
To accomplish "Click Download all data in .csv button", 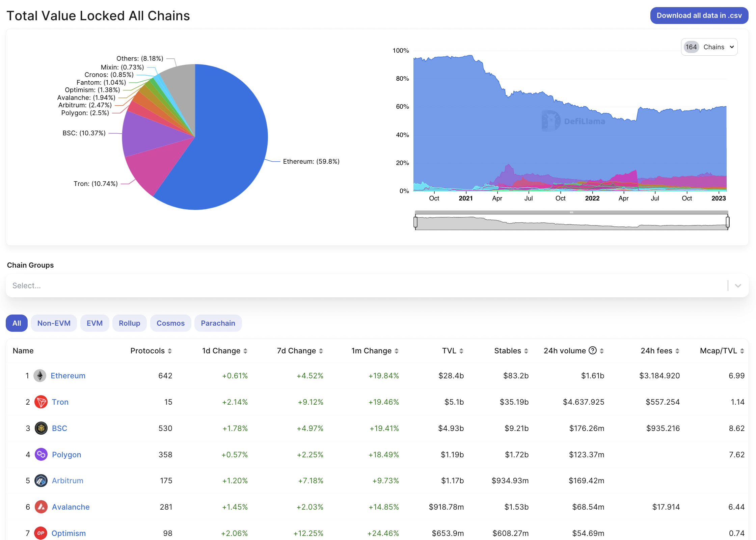I will pyautogui.click(x=699, y=16).
